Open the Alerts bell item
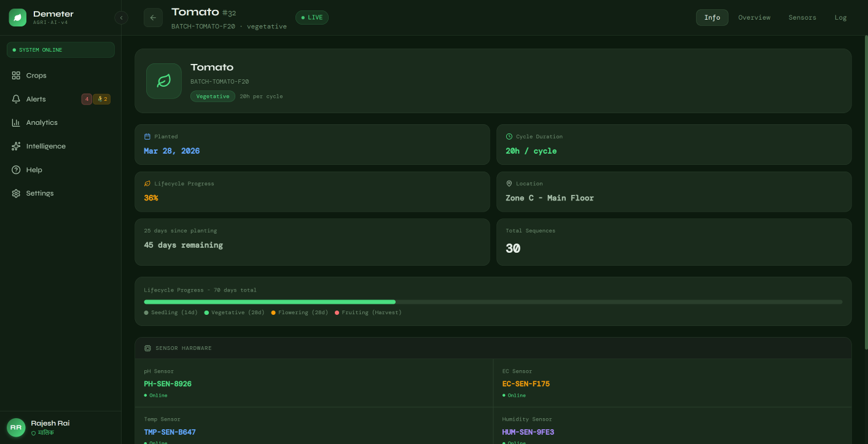The height and width of the screenshot is (444, 868). (61, 99)
